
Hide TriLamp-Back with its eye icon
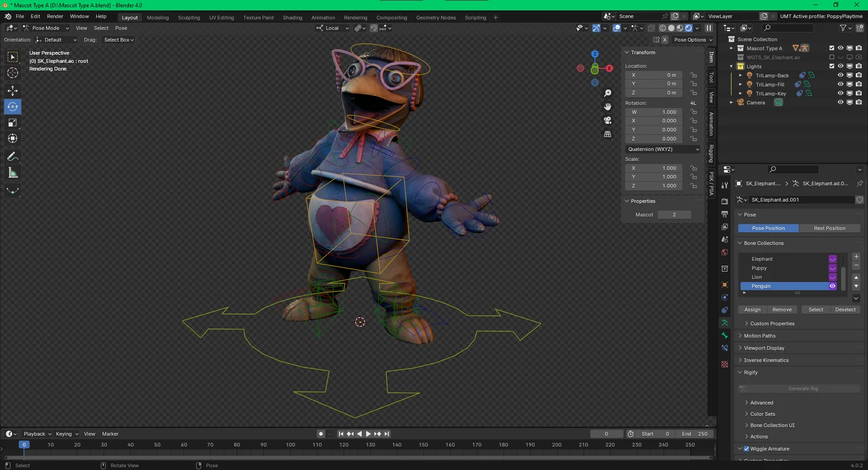pyautogui.click(x=840, y=75)
